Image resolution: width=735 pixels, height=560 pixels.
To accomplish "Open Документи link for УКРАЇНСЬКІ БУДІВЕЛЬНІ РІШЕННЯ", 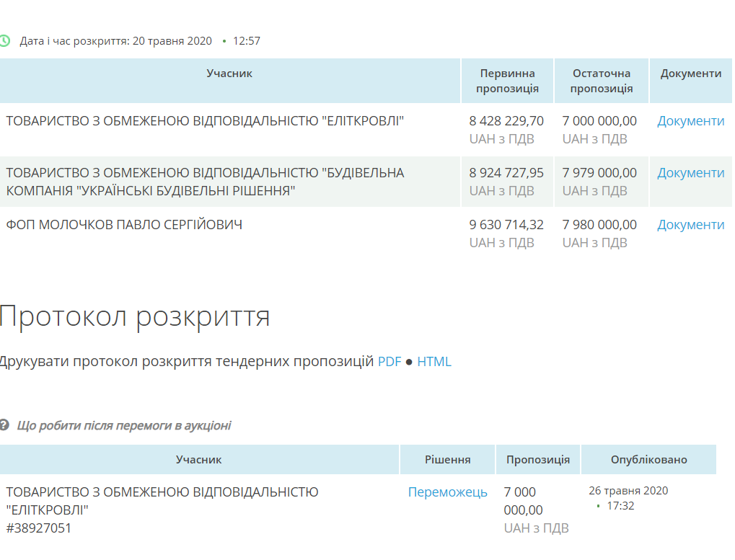I will coord(690,173).
